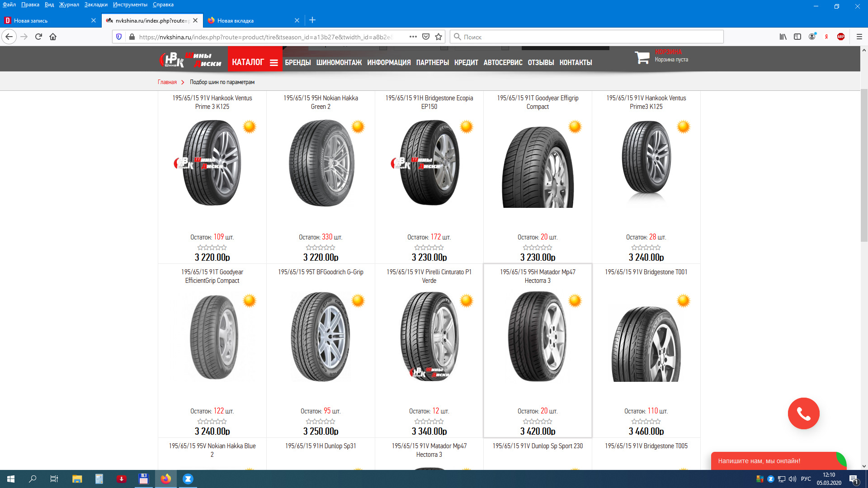
Task: Open Dunlop Sp Sport 230 product link
Action: point(538,446)
